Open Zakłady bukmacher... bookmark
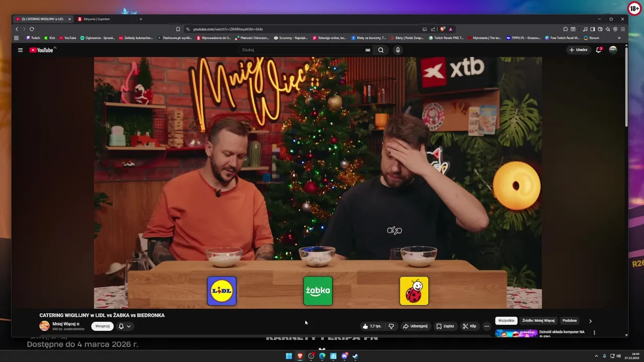644x362 pixels. coord(136,38)
